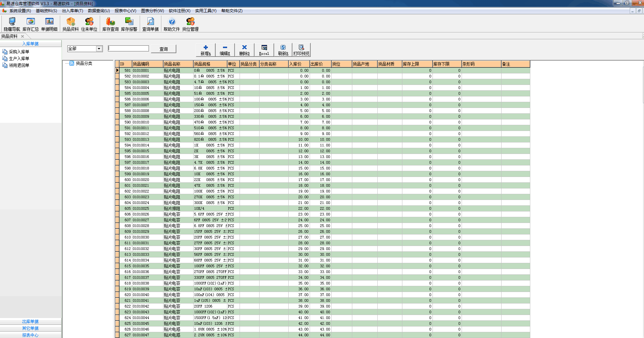Expand the 报表中心 sidebar section
The width and height of the screenshot is (644, 338).
[30, 335]
